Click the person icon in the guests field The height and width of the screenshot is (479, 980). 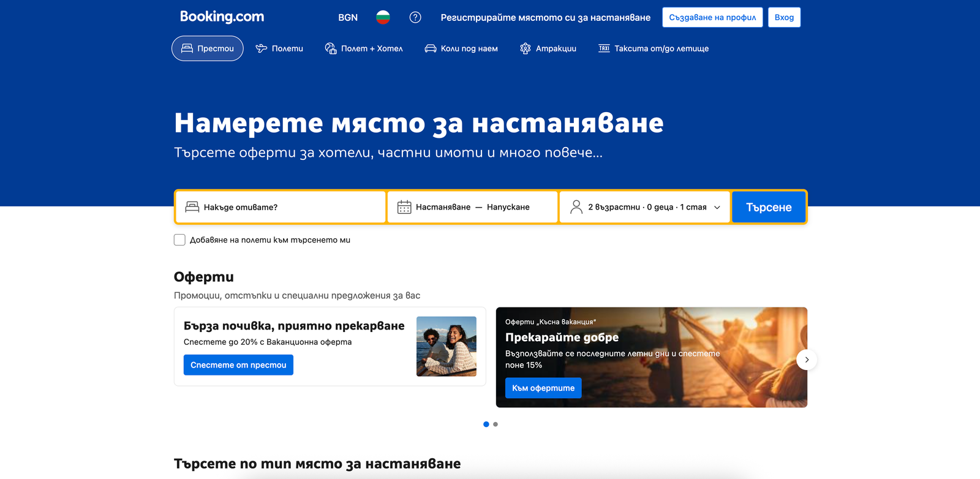576,207
